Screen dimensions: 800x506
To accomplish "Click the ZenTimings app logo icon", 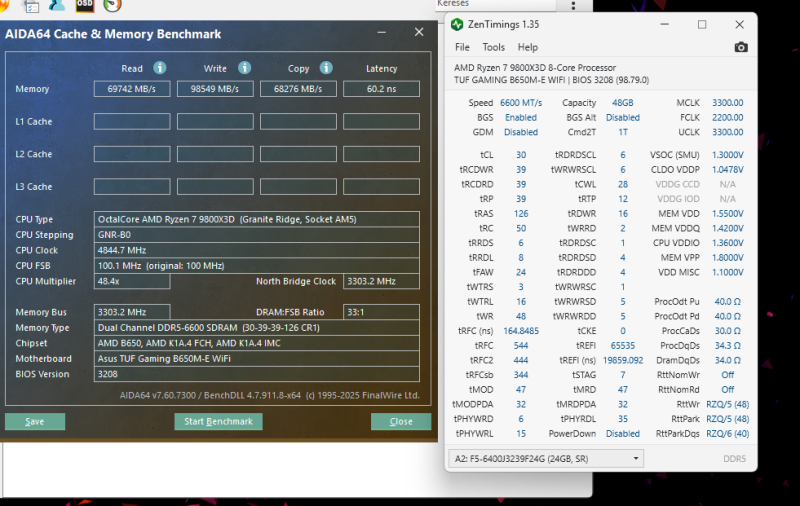I will click(x=457, y=24).
